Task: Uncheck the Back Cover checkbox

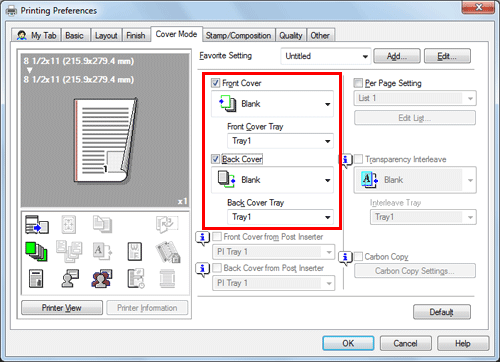Action: pos(216,159)
